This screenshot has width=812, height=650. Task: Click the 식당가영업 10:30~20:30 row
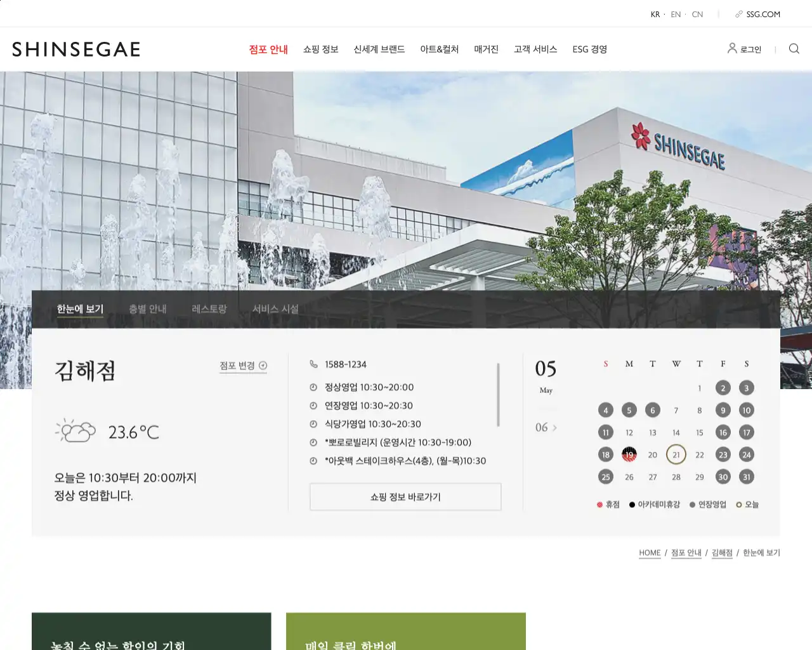tap(373, 424)
